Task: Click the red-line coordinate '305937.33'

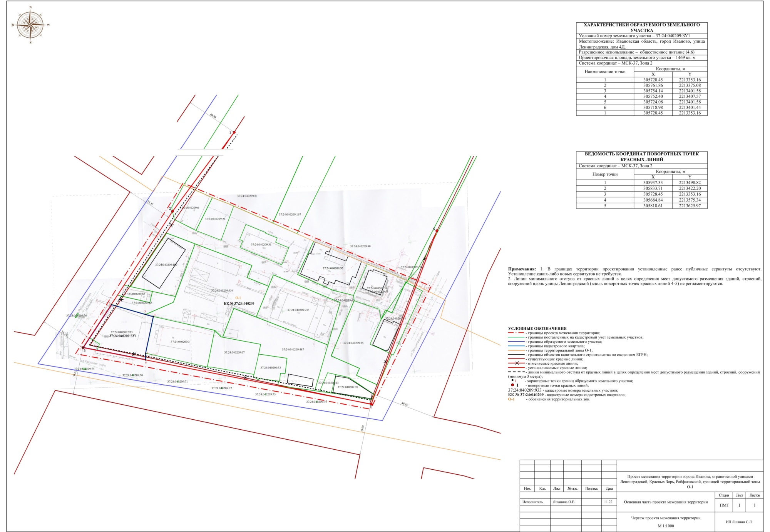Action: point(653,183)
